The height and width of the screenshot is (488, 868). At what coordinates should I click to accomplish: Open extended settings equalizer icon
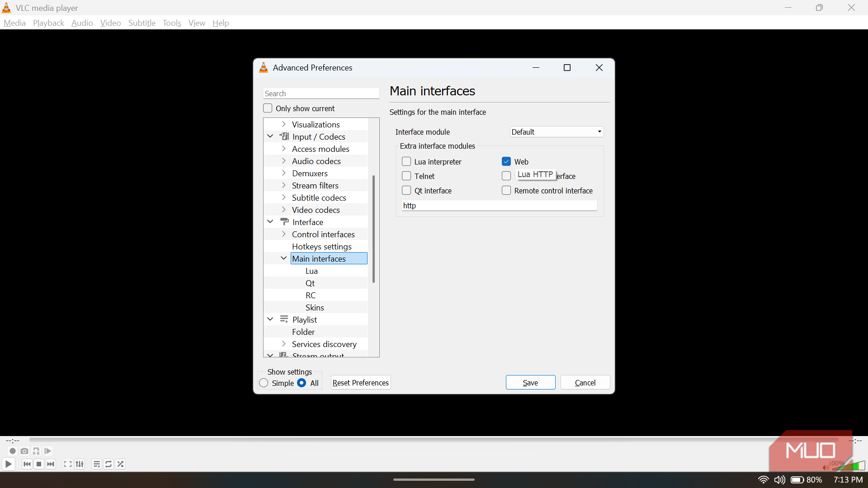pos(80,464)
